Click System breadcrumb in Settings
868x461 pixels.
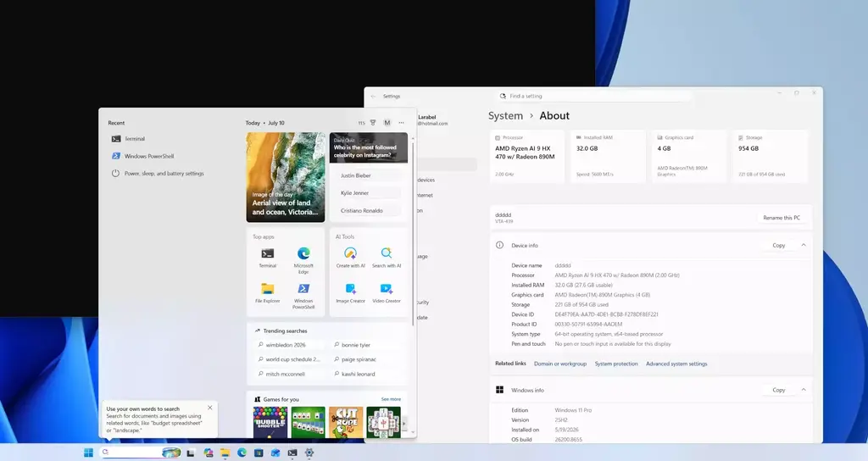(505, 115)
